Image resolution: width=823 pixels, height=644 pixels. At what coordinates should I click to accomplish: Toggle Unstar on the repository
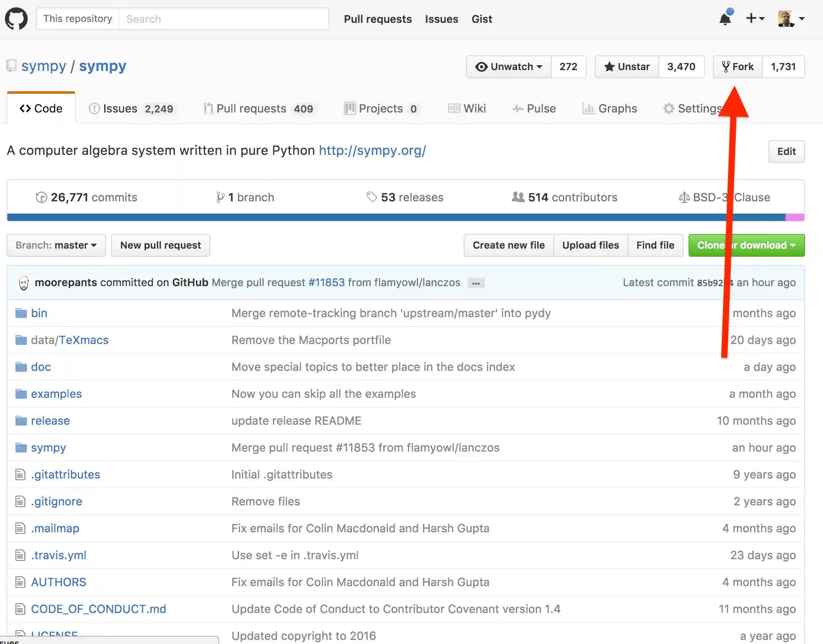[x=627, y=66]
